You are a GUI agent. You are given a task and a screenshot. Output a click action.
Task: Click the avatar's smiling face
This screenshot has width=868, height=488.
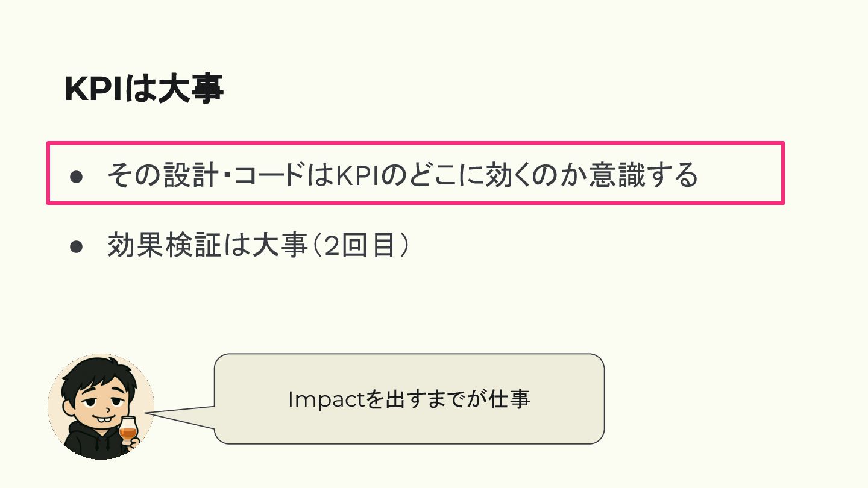pos(101,405)
